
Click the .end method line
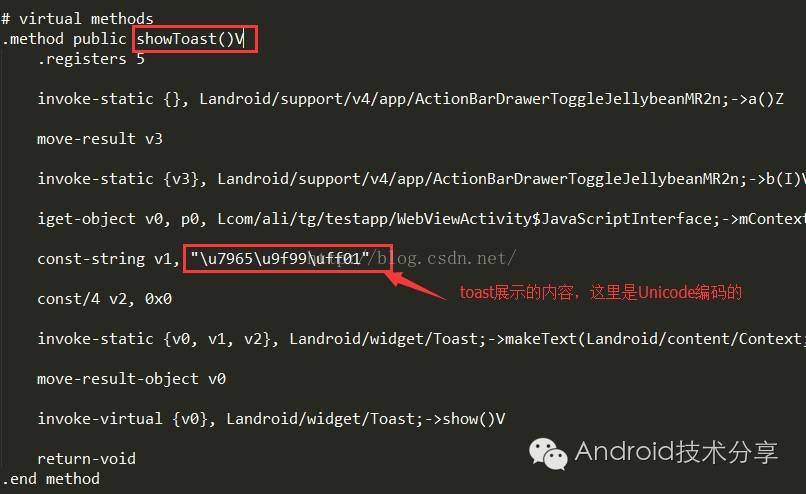(51, 479)
